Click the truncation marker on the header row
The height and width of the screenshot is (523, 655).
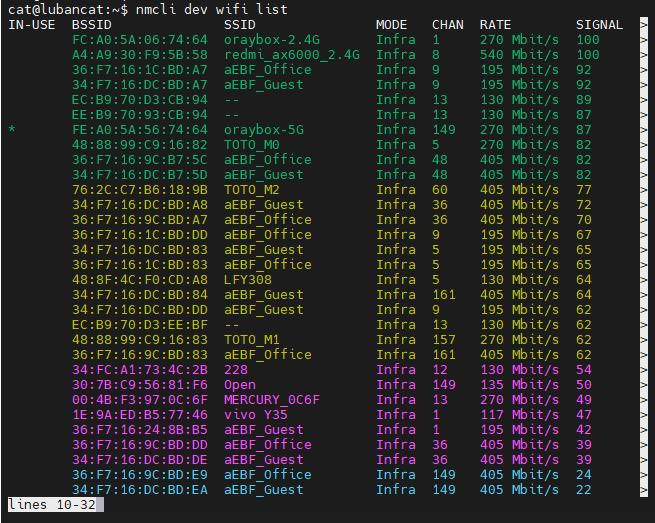pos(644,25)
